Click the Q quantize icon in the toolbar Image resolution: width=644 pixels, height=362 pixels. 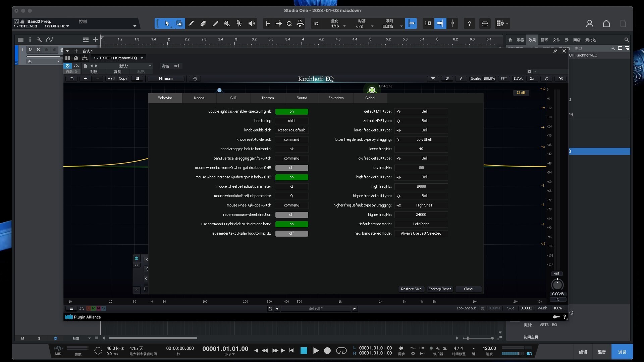289,23
